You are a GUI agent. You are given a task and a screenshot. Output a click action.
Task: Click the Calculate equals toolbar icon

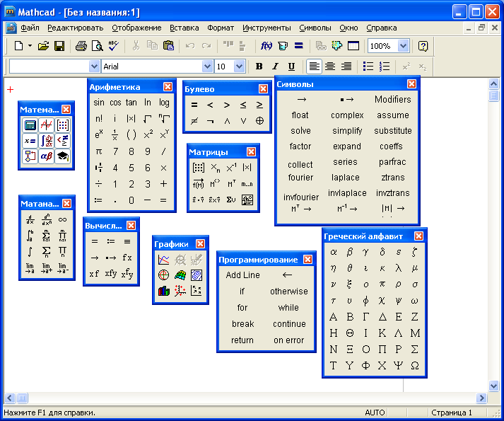pyautogui.click(x=299, y=46)
